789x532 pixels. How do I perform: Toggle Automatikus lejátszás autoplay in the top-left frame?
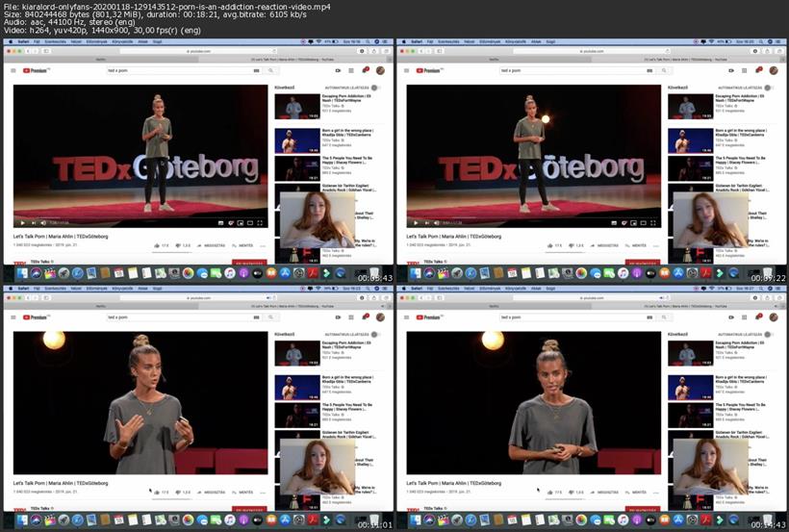(376, 88)
